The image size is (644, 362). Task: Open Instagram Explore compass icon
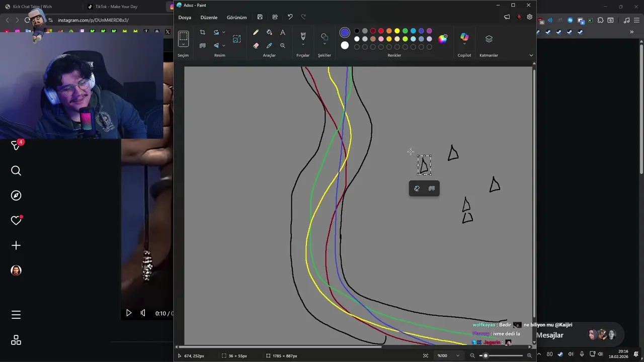16,196
